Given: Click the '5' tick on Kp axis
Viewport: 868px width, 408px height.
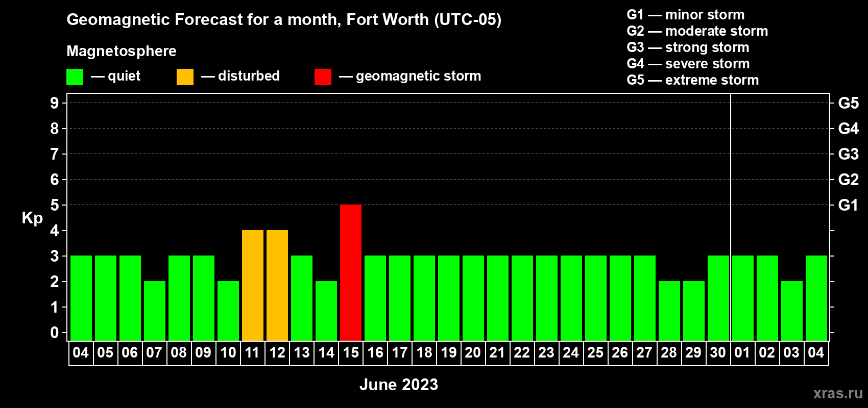Looking at the screenshot, I should 55,205.
